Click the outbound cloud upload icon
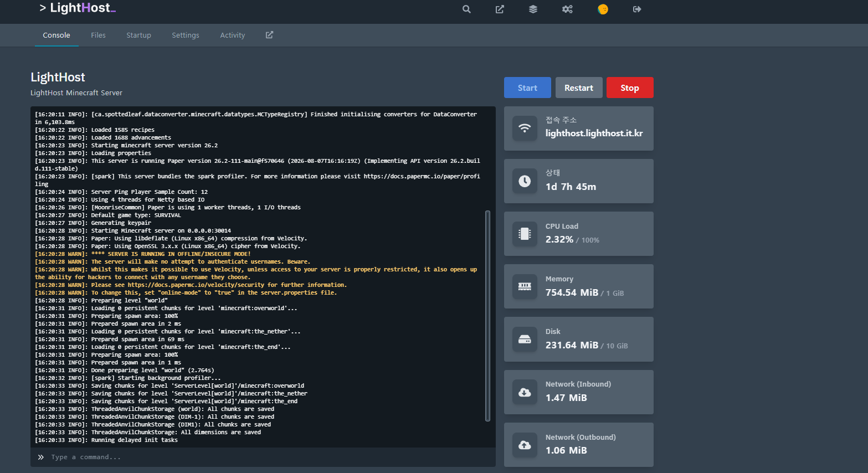Screen dimensions: 868x473 tap(525, 445)
